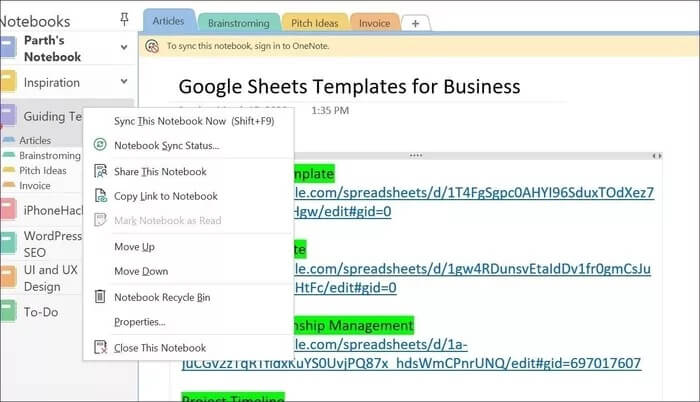Screen dimensions: 700x402
Task: Select Articles section in sidebar
Action: click(35, 140)
